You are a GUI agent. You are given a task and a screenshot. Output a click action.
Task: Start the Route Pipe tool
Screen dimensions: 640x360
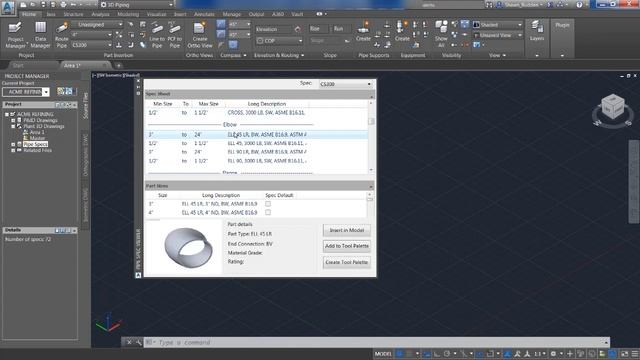click(62, 35)
